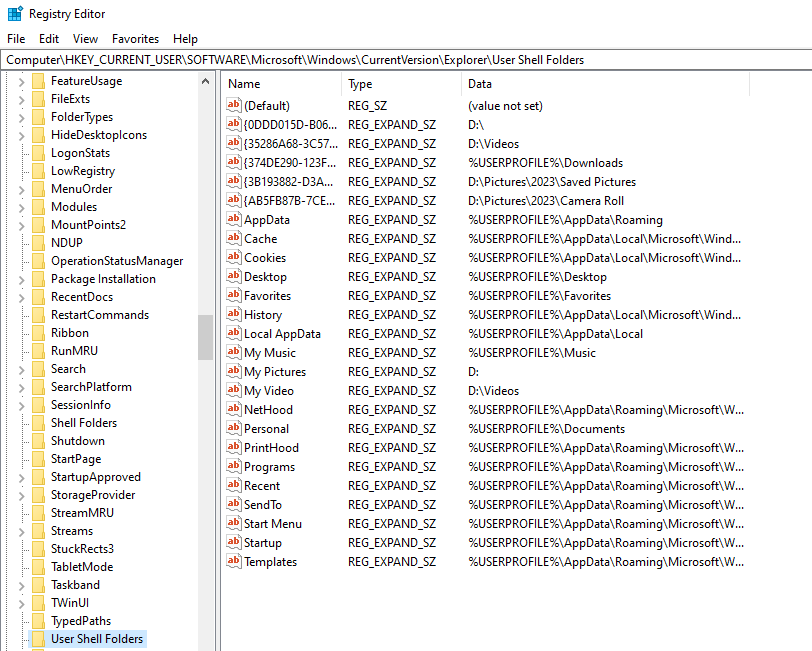Select the RunMRU key

[x=74, y=351]
